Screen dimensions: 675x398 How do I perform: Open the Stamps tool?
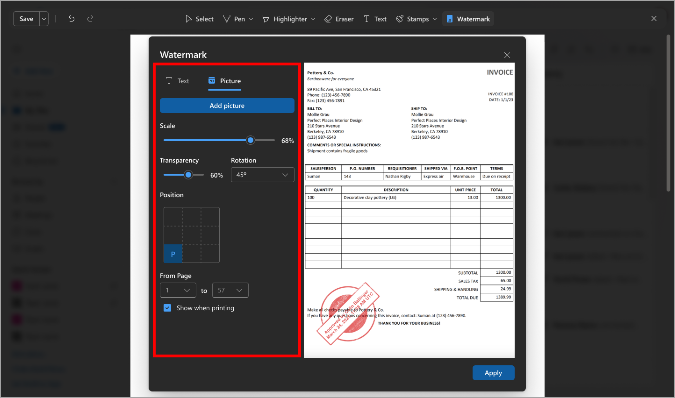coord(416,19)
